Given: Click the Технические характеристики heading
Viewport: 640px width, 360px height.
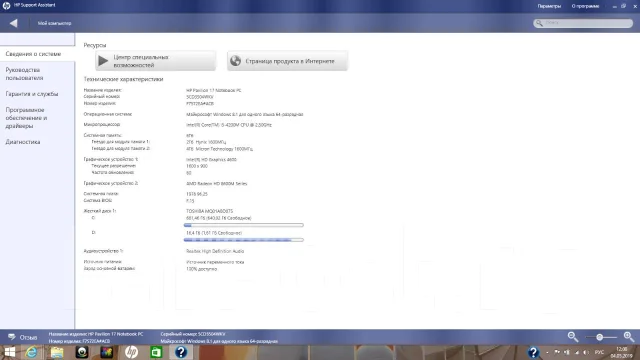Looking at the screenshot, I should pos(123,79).
